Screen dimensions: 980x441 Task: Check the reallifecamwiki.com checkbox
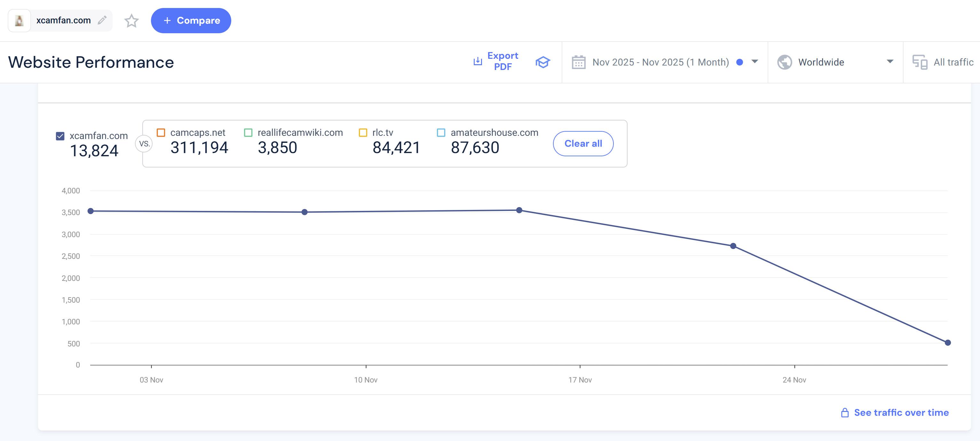coord(248,133)
